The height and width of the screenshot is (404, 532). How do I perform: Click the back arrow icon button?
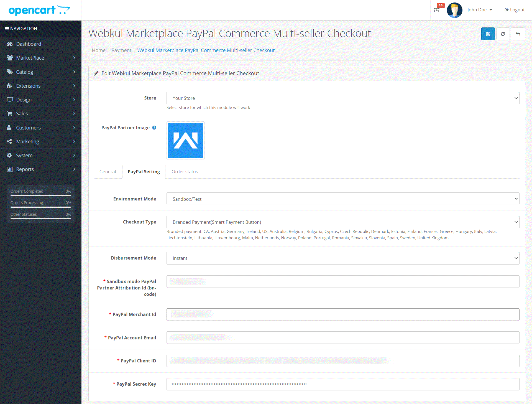[518, 34]
